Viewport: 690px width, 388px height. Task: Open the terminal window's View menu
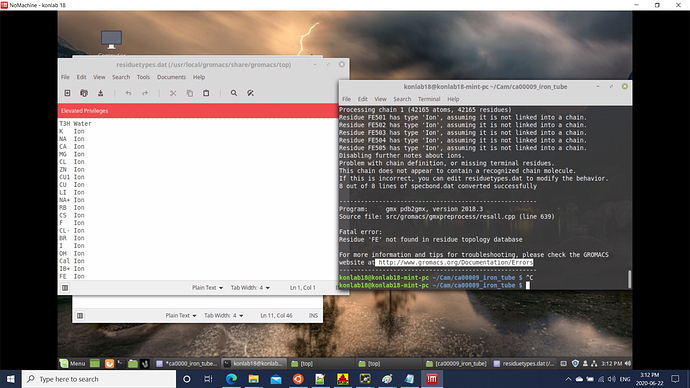pos(380,99)
